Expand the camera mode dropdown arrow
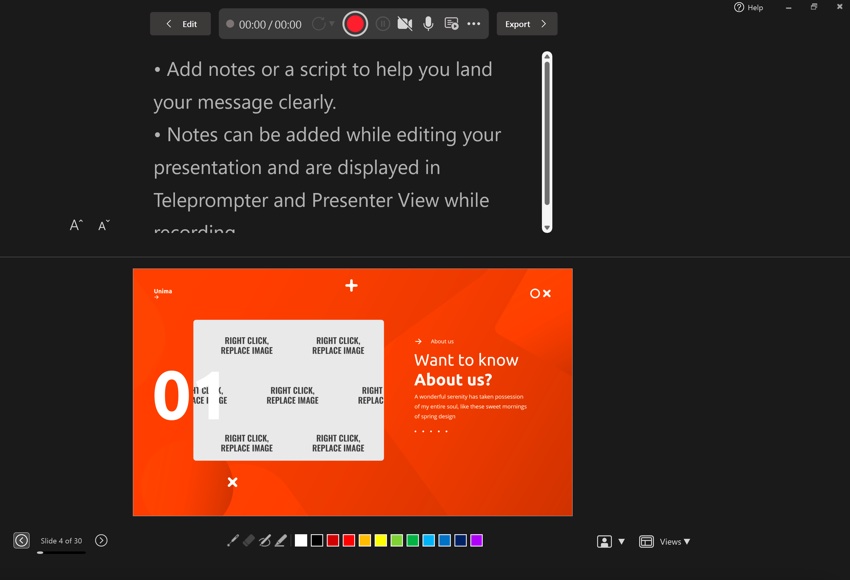The image size is (850, 580). [x=622, y=542]
